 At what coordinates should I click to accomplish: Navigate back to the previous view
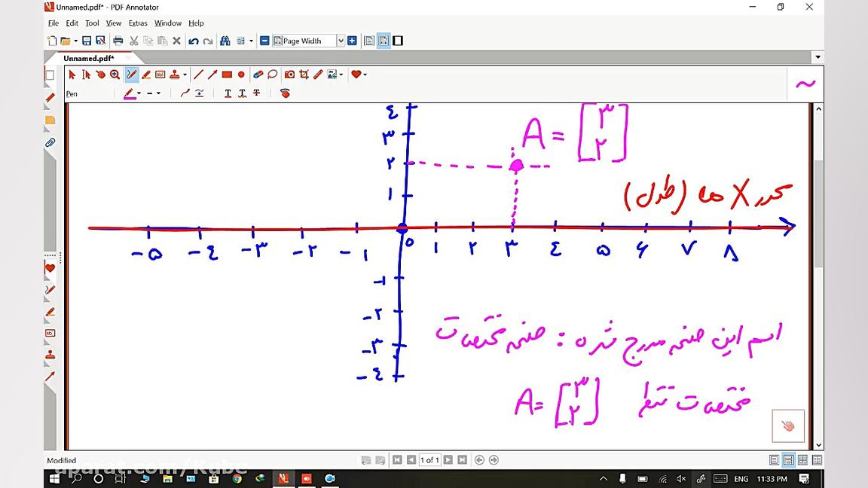(x=479, y=460)
